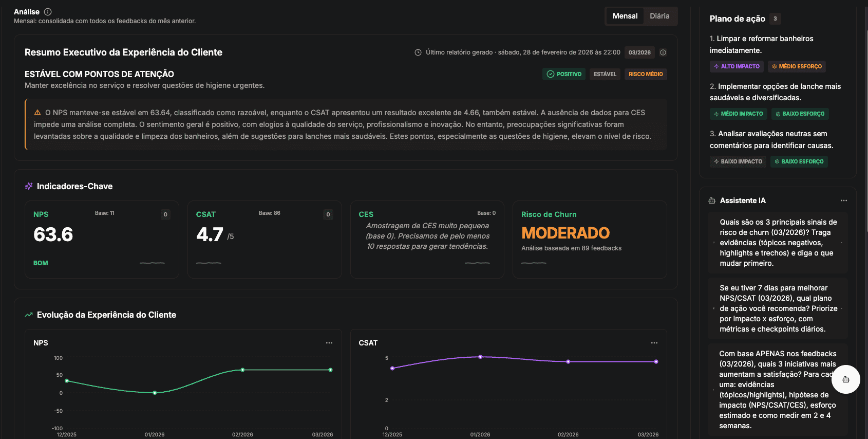Screen dimensions: 868x439
Task: Click the ALTO IMPACTO tag
Action: tap(737, 66)
